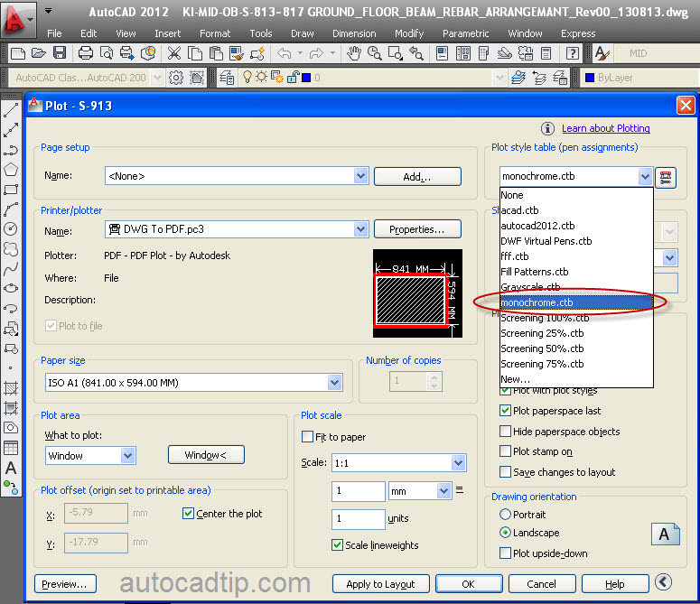This screenshot has height=604, width=700.
Task: Choose monochrome.ctb from the list
Action: click(576, 302)
